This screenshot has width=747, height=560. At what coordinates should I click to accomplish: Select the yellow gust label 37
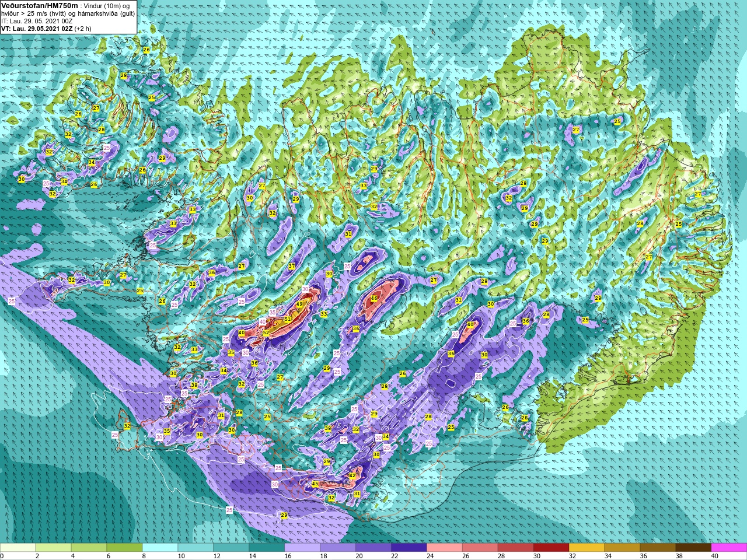[x=292, y=266]
